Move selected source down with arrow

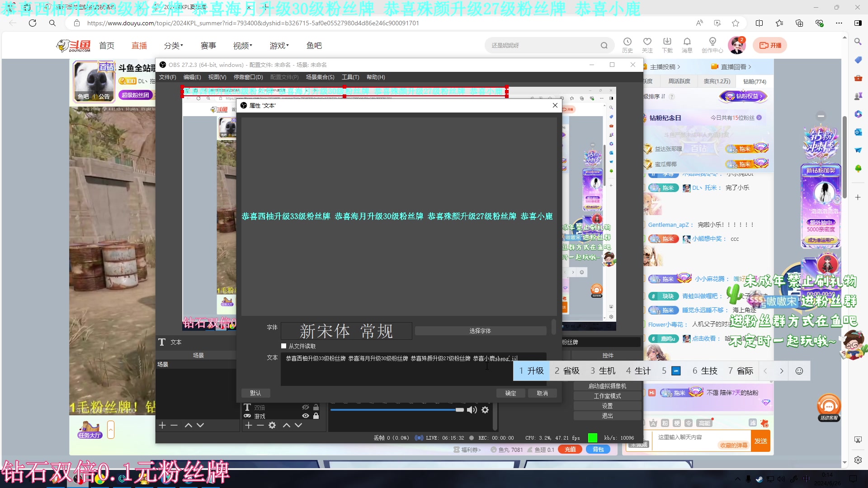[x=298, y=425]
